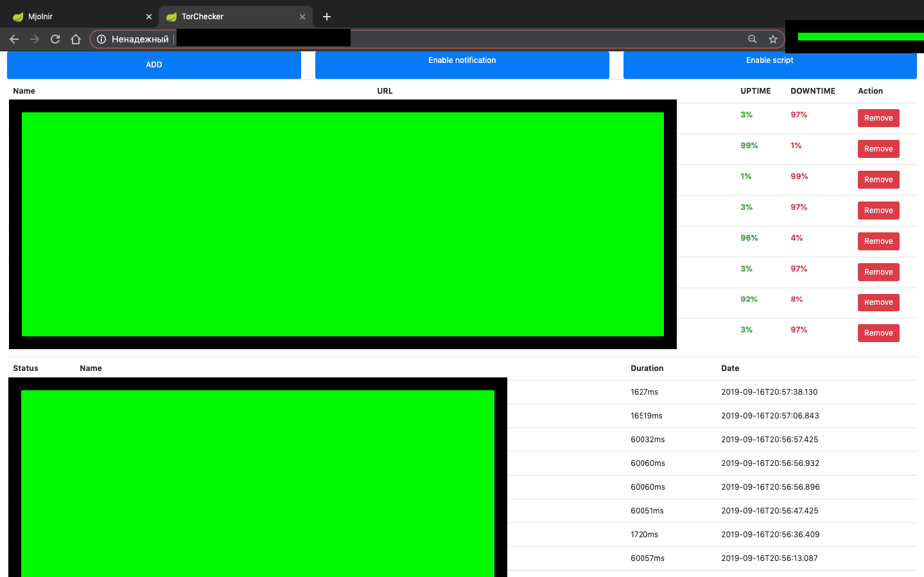The height and width of the screenshot is (577, 924).
Task: Switch to the Mjolnir tab
Action: [77, 16]
